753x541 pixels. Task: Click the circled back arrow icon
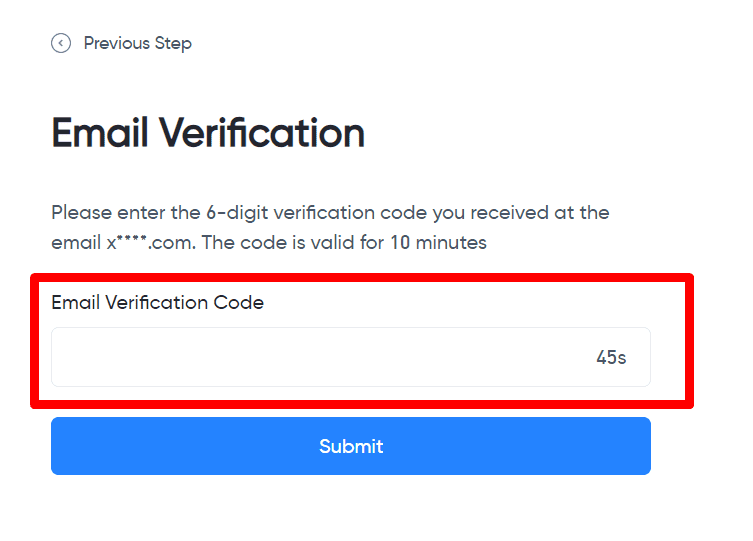[61, 43]
